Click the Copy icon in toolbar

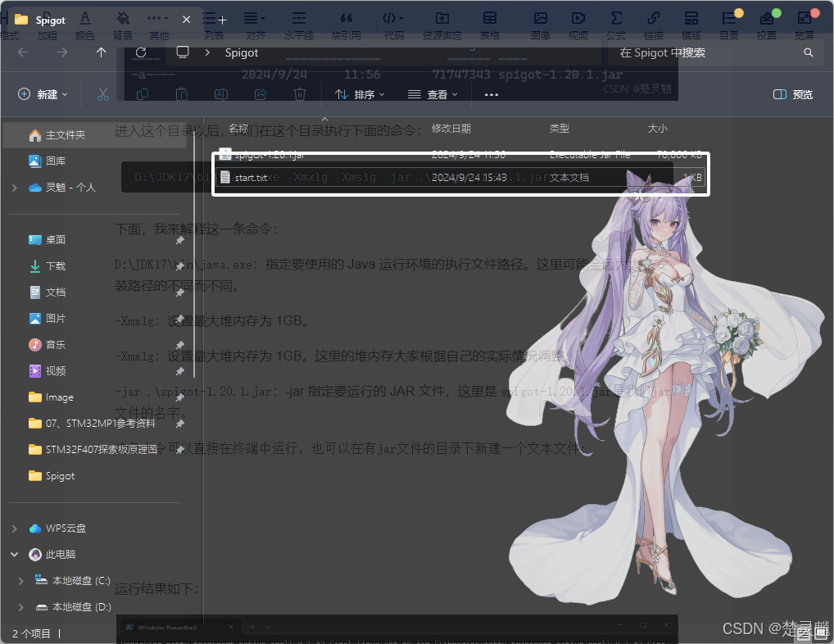pyautogui.click(x=143, y=94)
